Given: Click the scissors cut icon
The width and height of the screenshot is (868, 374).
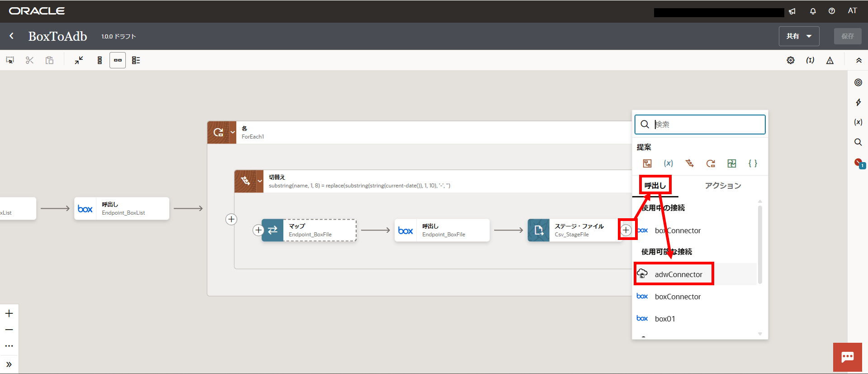Looking at the screenshot, I should pyautogui.click(x=30, y=60).
